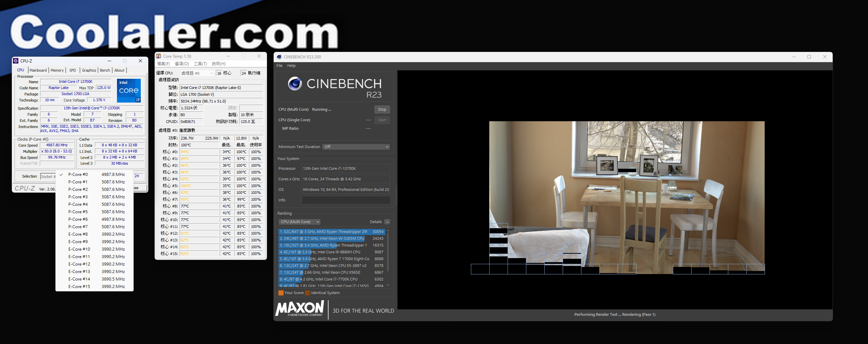The width and height of the screenshot is (868, 344).
Task: Click the Core Speed 4987.80 MHz value
Action: click(x=57, y=145)
